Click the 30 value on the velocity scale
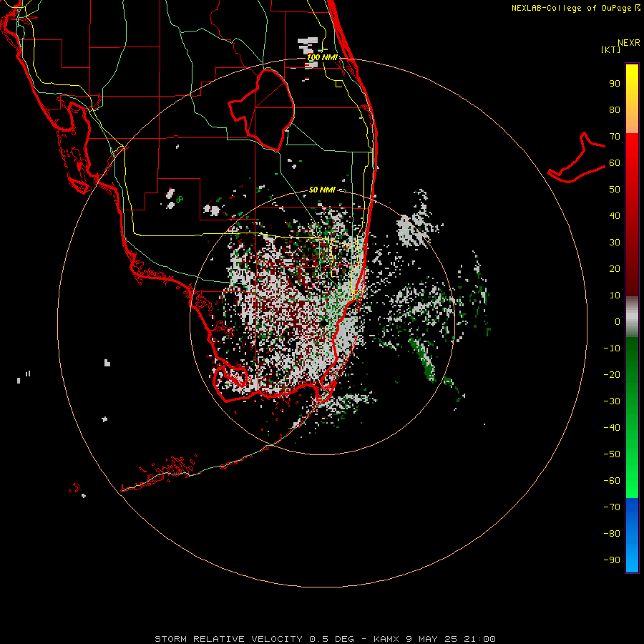Image resolution: width=644 pixels, height=644 pixels. [615, 243]
